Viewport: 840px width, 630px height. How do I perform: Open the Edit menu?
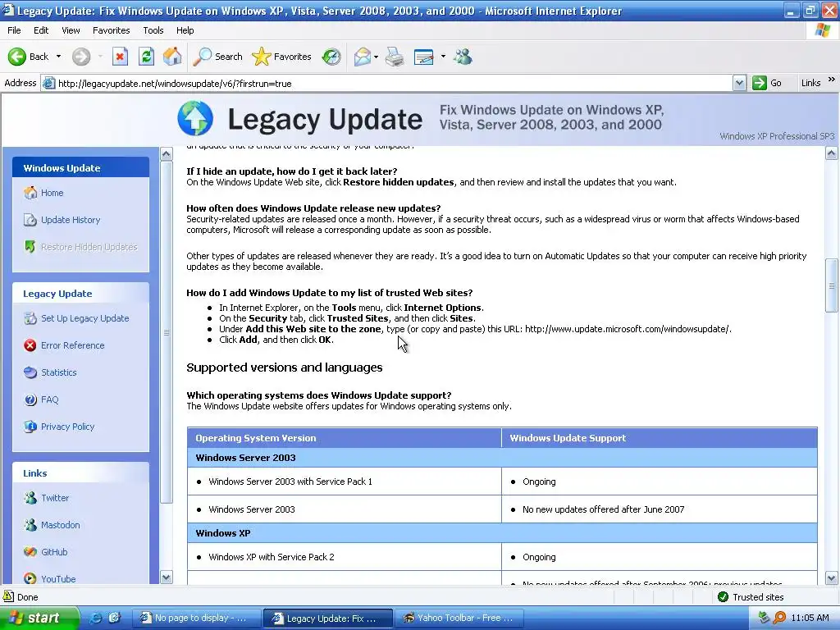click(x=41, y=30)
